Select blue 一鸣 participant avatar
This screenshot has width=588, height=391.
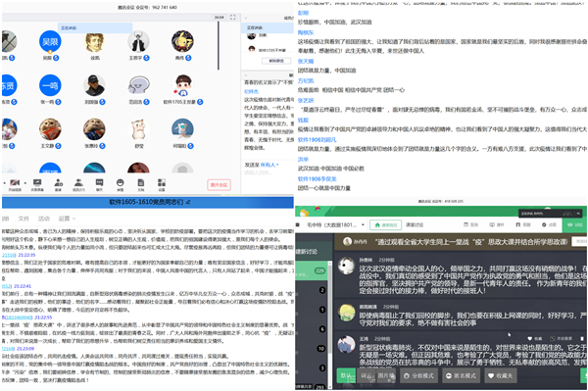click(50, 85)
